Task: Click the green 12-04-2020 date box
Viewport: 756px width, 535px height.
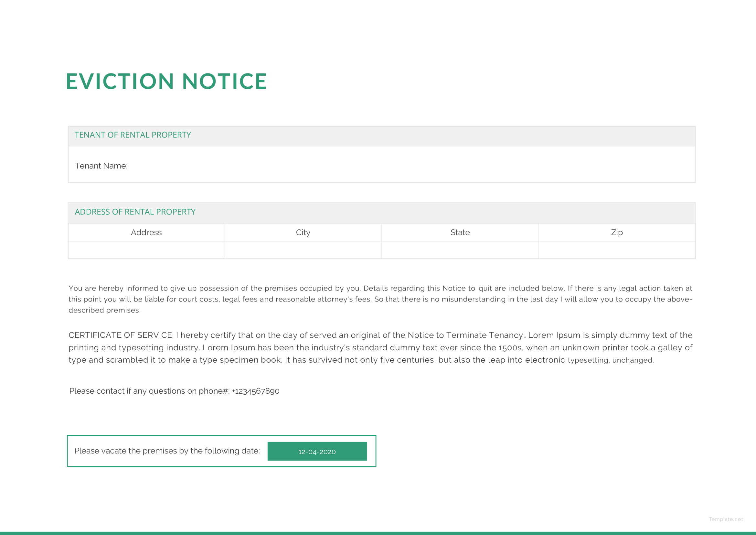Action: click(317, 451)
